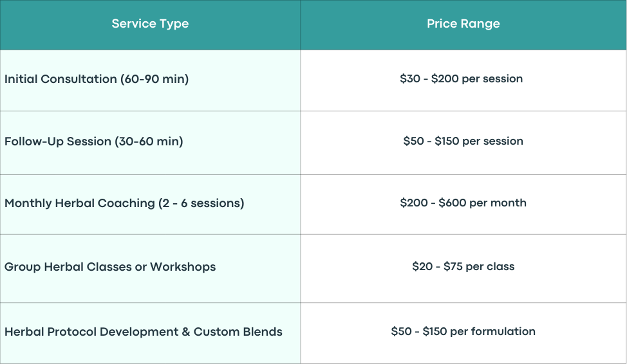This screenshot has width=627, height=364.
Task: Select the Initial Consultation (60-90 min) cell
Action: pyautogui.click(x=150, y=80)
